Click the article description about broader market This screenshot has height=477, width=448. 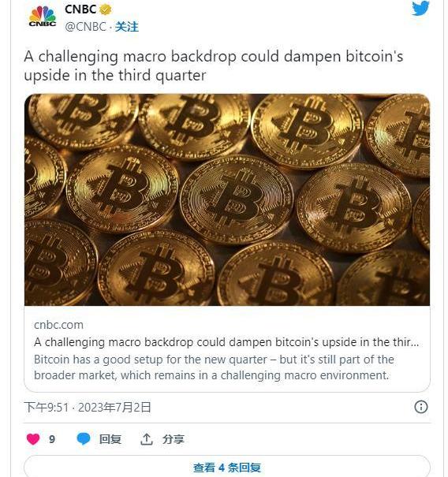point(214,367)
